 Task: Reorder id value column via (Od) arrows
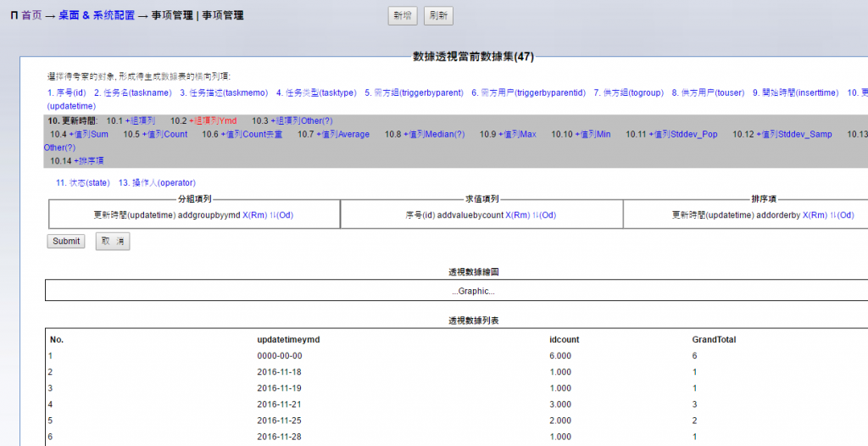tap(543, 215)
